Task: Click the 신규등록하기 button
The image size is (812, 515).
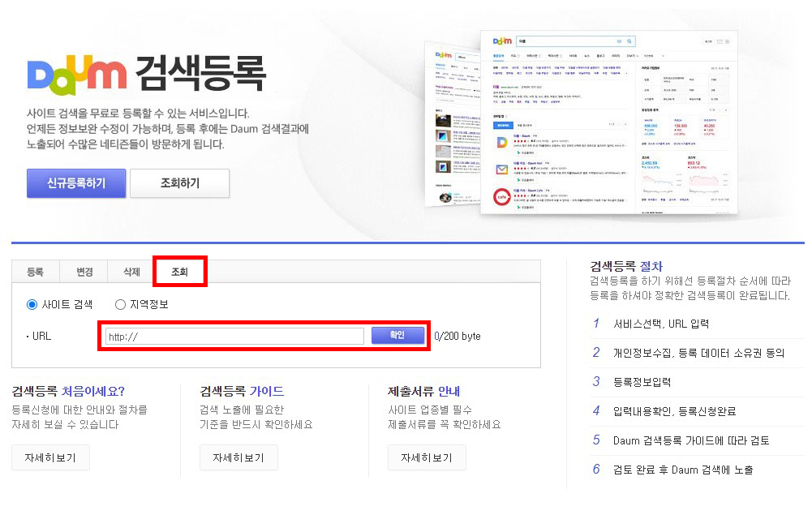Action: pyautogui.click(x=76, y=182)
